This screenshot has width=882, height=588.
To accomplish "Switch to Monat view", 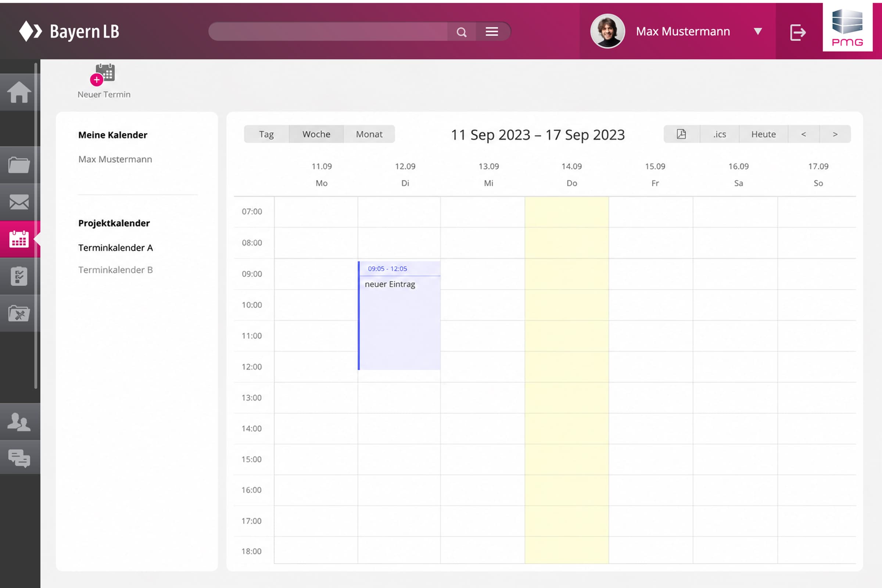I will [369, 134].
